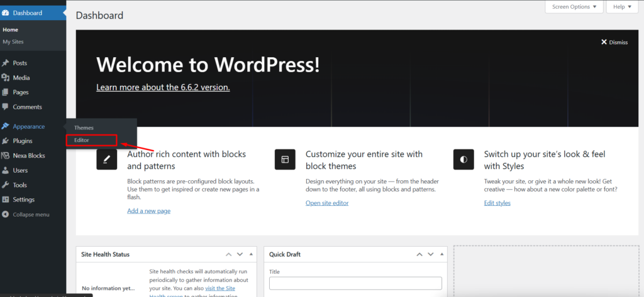Image resolution: width=644 pixels, height=297 pixels.
Task: Click the Quick Draft Title field
Action: click(x=355, y=283)
